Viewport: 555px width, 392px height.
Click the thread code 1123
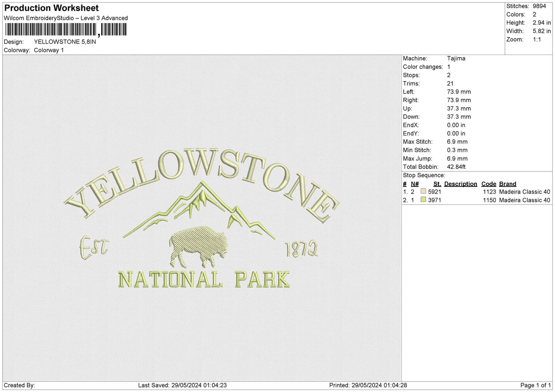[x=489, y=192]
